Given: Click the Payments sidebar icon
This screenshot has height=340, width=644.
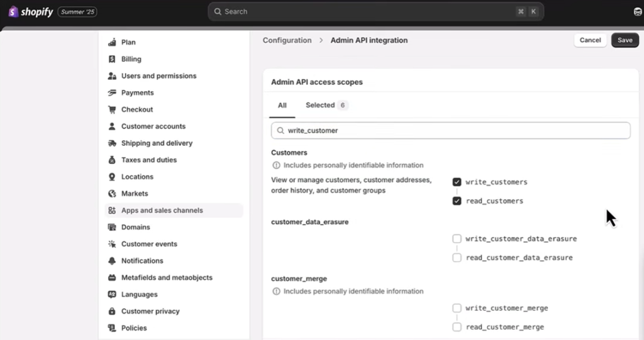Looking at the screenshot, I should tap(112, 93).
